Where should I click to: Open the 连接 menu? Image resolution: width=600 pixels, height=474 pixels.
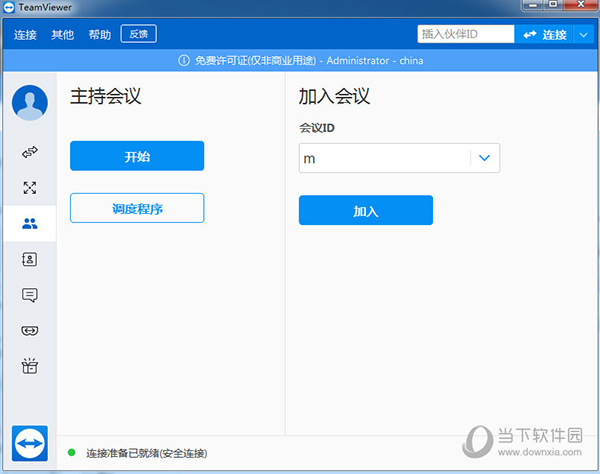pos(25,35)
